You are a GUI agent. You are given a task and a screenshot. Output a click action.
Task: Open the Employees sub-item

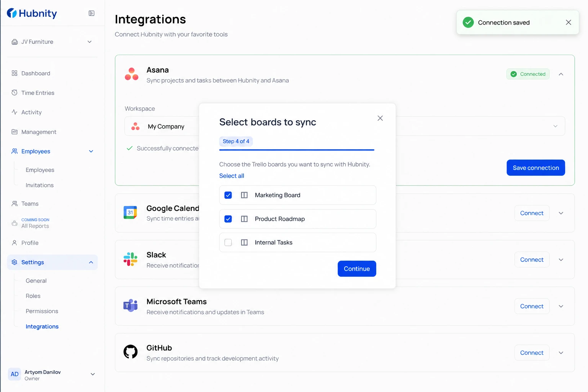point(40,170)
